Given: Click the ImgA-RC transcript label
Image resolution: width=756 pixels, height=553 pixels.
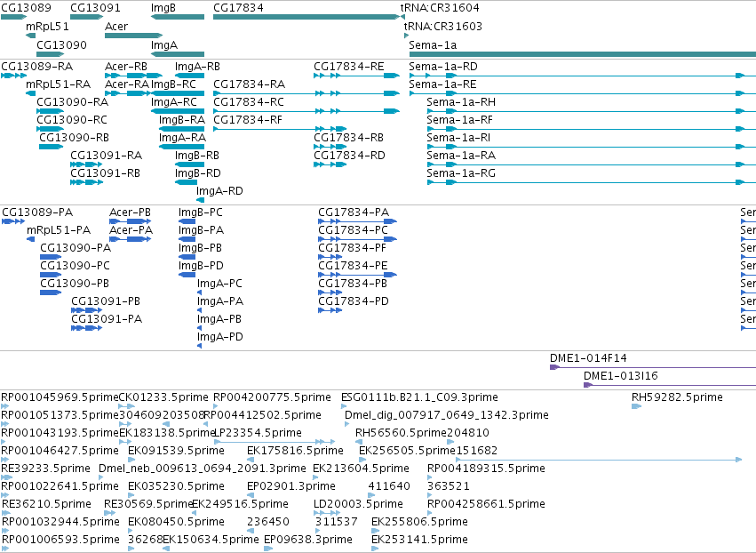Looking at the screenshot, I should click(x=173, y=102).
